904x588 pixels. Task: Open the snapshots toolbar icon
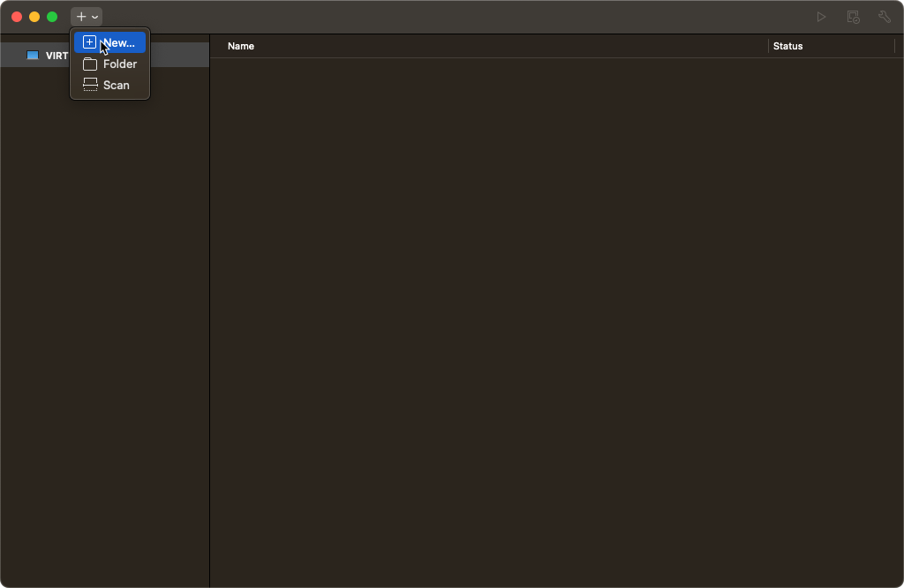[x=853, y=17]
